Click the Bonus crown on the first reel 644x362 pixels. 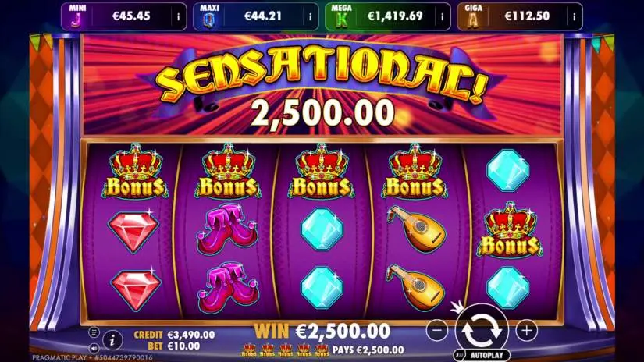[x=135, y=171]
